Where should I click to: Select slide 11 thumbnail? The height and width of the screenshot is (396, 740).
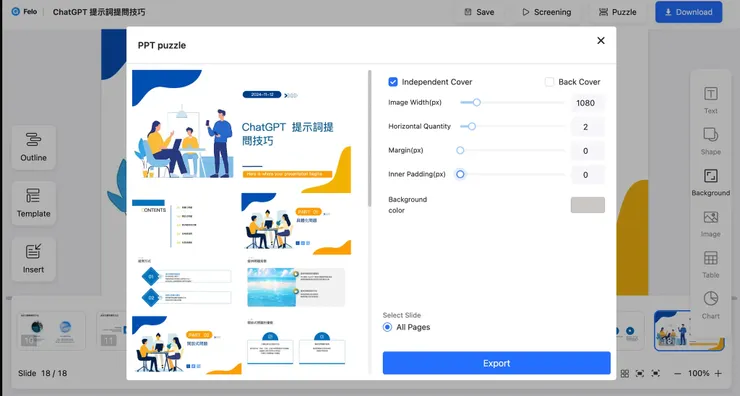pos(112,330)
